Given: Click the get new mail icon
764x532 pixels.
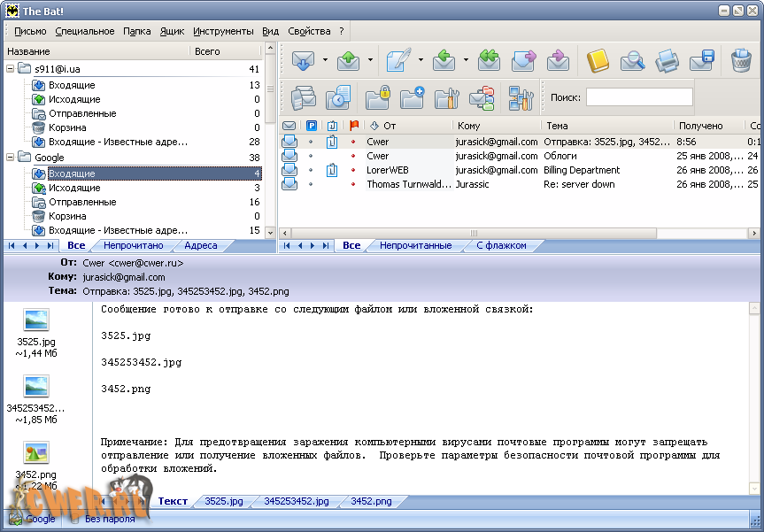Looking at the screenshot, I should (304, 60).
